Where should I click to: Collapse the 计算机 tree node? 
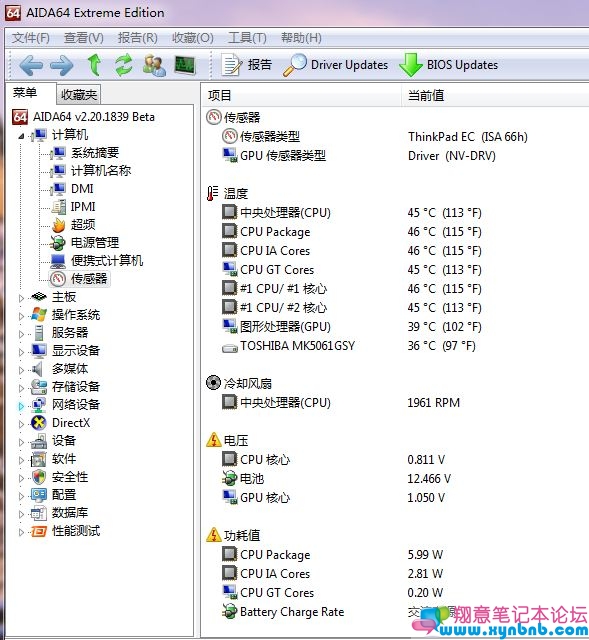[21, 136]
